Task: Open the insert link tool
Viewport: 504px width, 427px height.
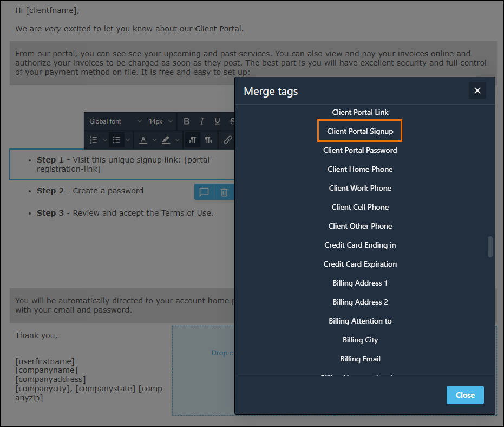Action: (x=228, y=140)
